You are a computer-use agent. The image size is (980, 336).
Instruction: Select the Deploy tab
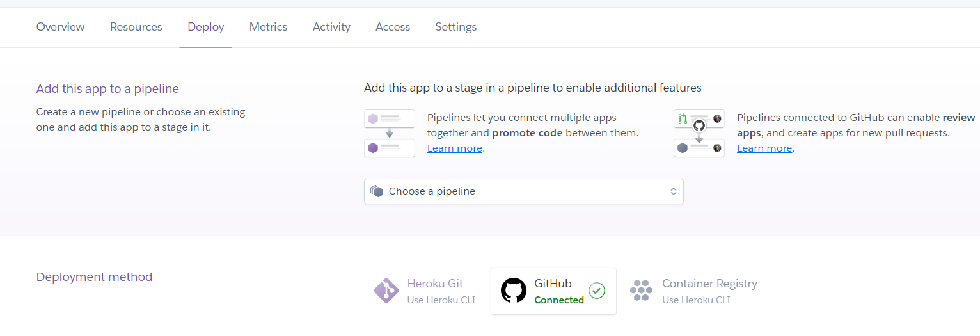[x=205, y=27]
